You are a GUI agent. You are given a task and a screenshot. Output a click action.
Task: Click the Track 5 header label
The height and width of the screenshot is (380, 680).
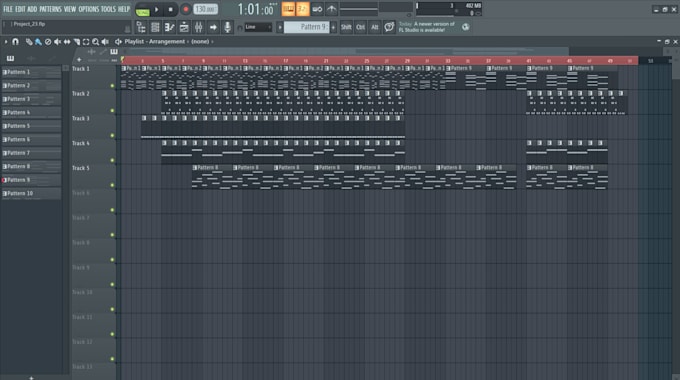[81, 168]
